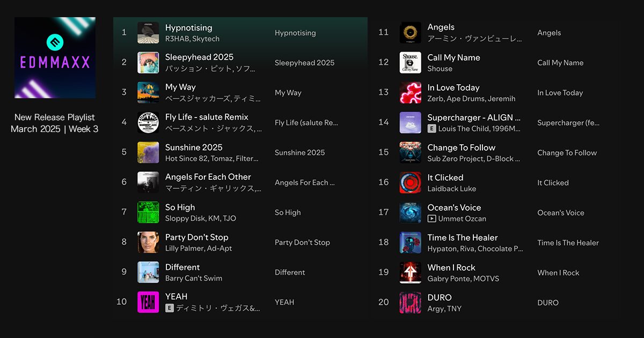Open artist Barry Can't Swim
644x338 pixels.
pos(194,278)
